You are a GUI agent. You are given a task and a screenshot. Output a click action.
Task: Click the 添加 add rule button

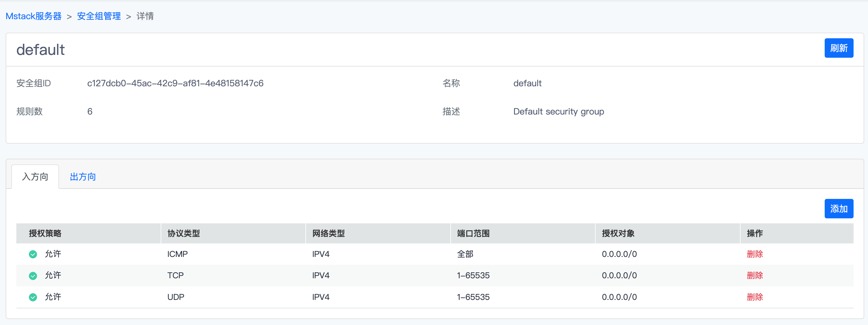point(839,209)
